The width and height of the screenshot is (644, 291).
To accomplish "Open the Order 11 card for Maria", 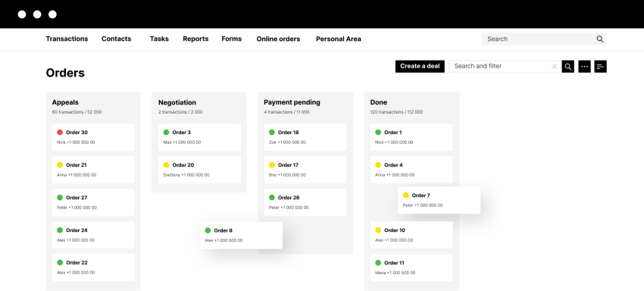I will pos(411,268).
